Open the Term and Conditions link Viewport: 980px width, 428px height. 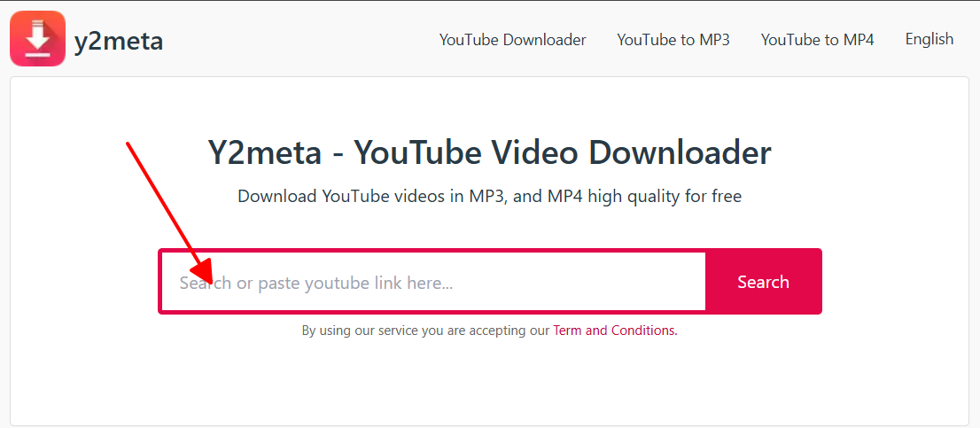[x=615, y=331]
